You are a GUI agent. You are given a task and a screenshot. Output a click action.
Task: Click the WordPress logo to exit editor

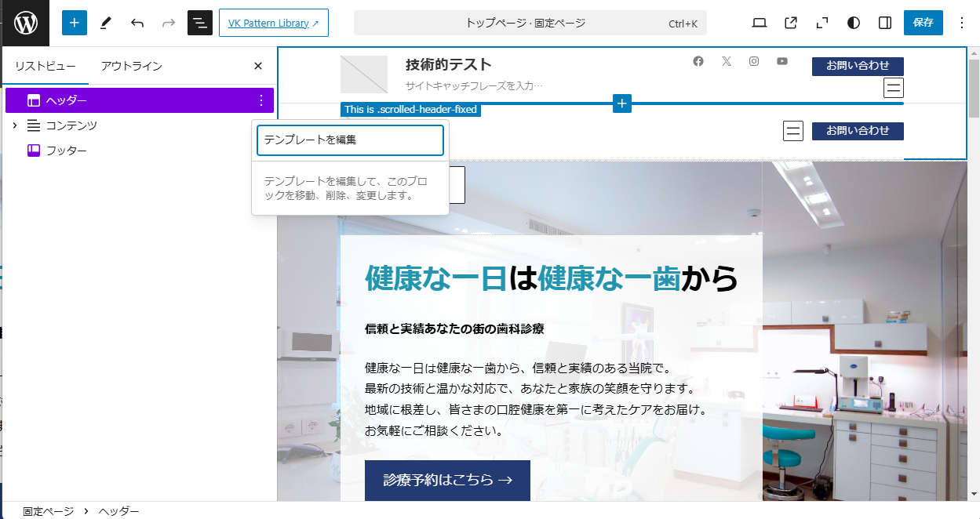(x=25, y=23)
